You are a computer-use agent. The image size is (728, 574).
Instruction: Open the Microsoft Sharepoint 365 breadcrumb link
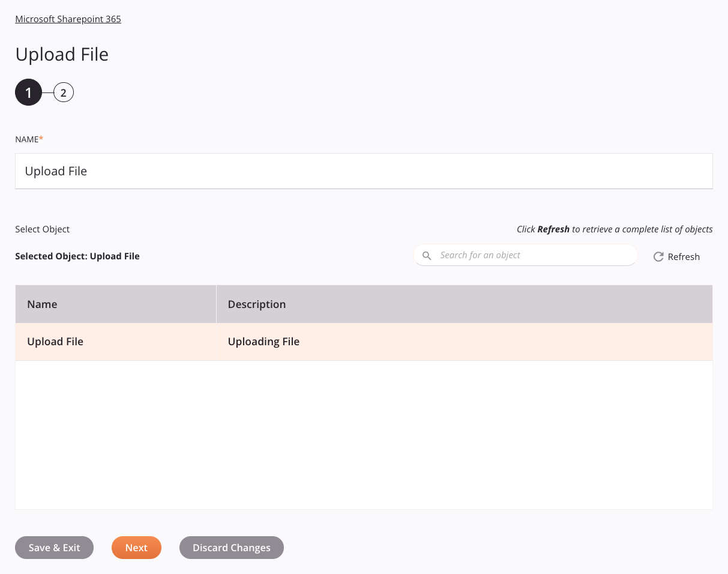click(68, 19)
